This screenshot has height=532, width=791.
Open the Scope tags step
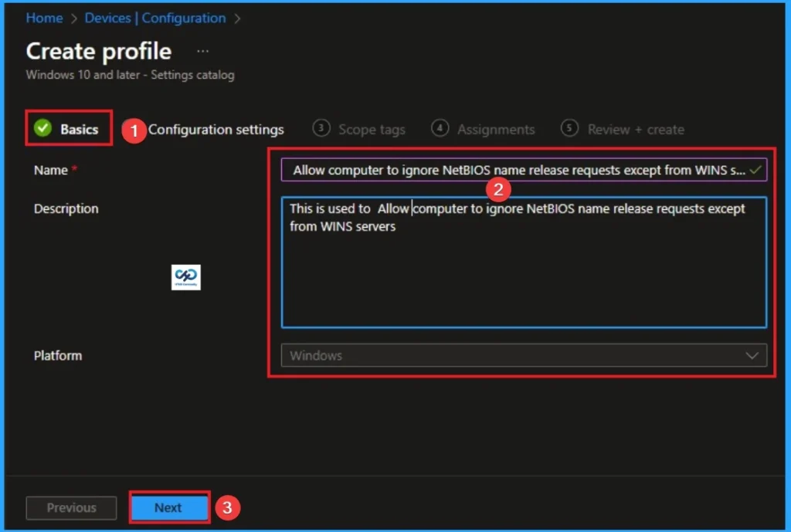372,129
